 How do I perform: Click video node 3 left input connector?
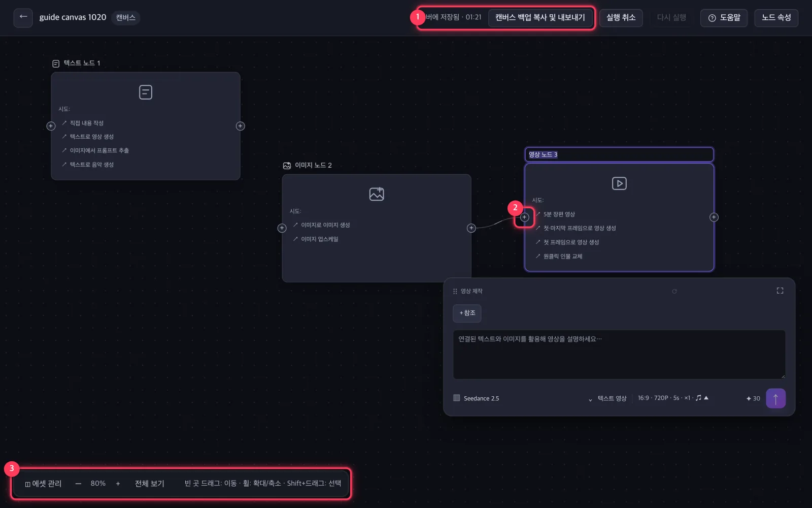(x=525, y=217)
